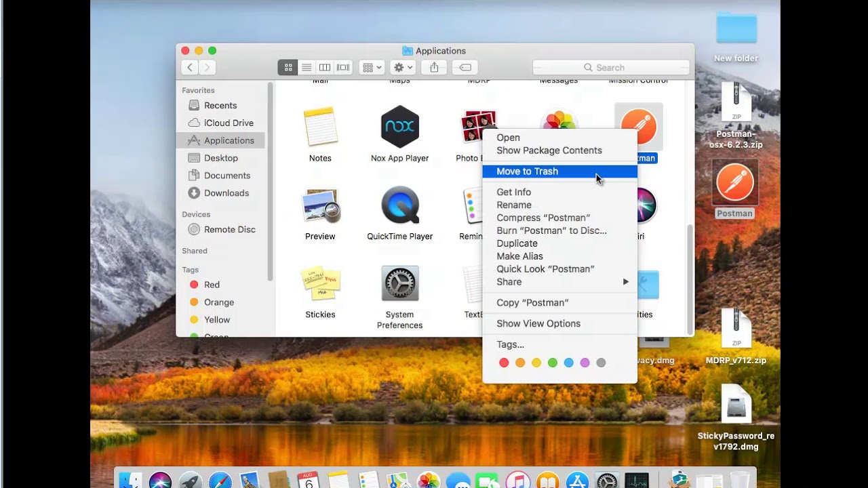Open iCloud Drive in the sidebar
Screen dimensions: 868x488
tap(220, 123)
